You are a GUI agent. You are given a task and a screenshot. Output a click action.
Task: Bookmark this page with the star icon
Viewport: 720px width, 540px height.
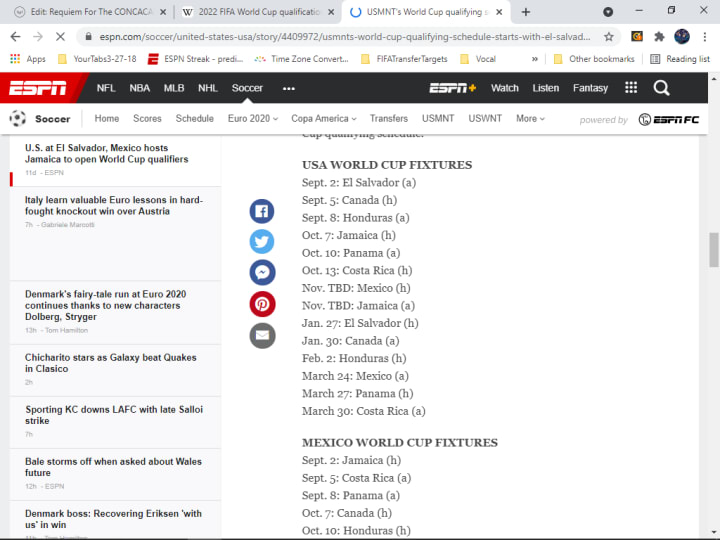click(x=608, y=37)
